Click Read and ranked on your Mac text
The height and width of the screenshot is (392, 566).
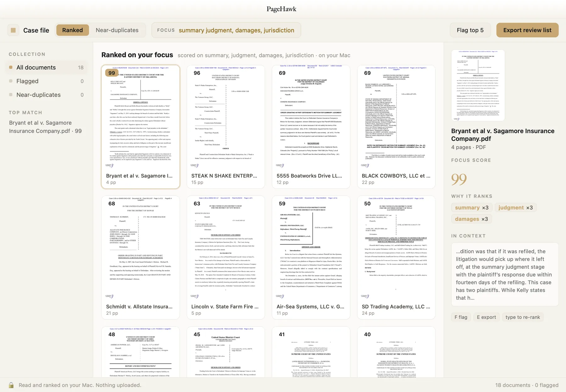80,385
